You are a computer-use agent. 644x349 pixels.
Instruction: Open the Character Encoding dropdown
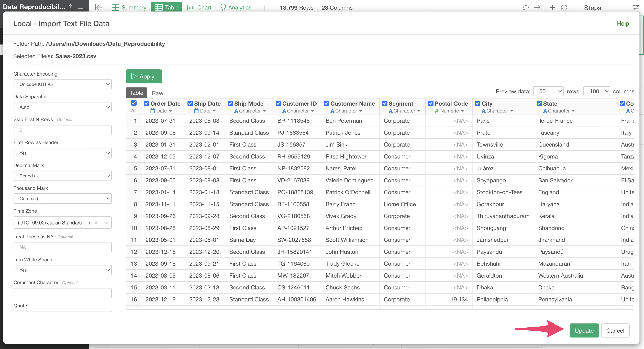tap(63, 84)
